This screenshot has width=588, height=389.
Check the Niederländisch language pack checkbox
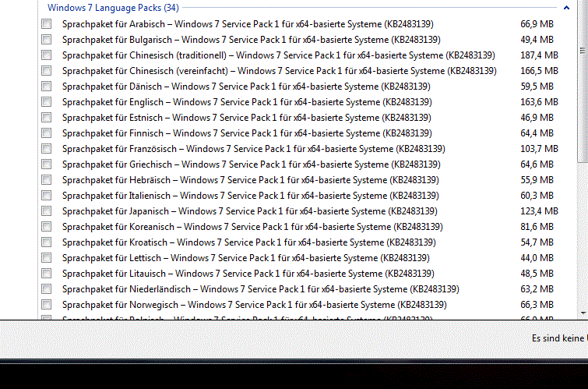click(x=47, y=289)
